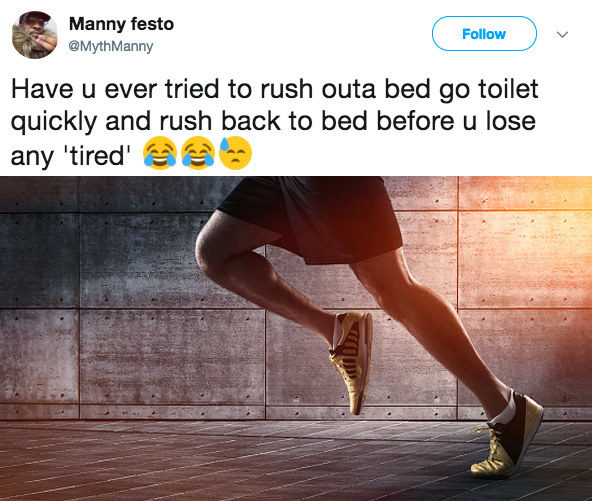The width and height of the screenshot is (592, 501).
Task: Click the raised gold running shoe in the photo
Action: (x=352, y=362)
